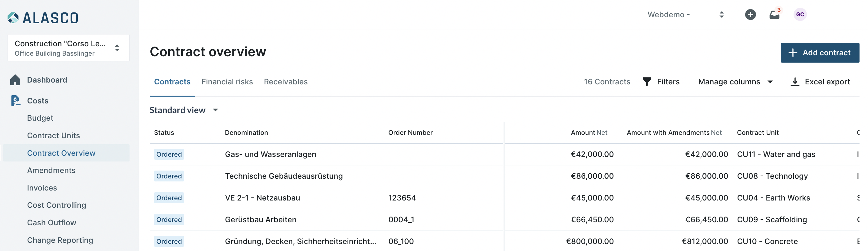Image resolution: width=868 pixels, height=251 pixels.
Task: Click the Excel export download icon
Action: tap(794, 82)
